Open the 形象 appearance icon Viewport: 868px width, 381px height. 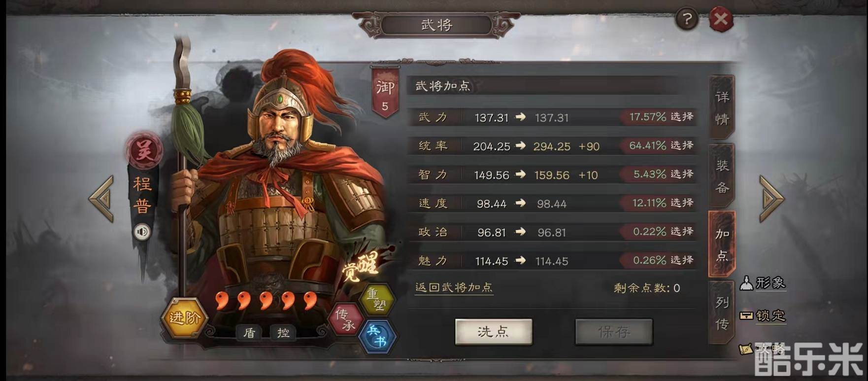pyautogui.click(x=763, y=283)
